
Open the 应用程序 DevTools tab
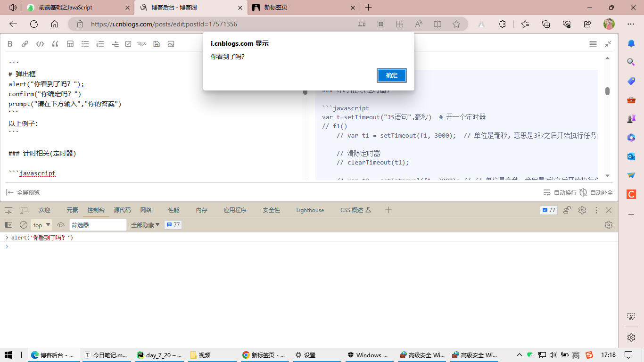[235, 210]
